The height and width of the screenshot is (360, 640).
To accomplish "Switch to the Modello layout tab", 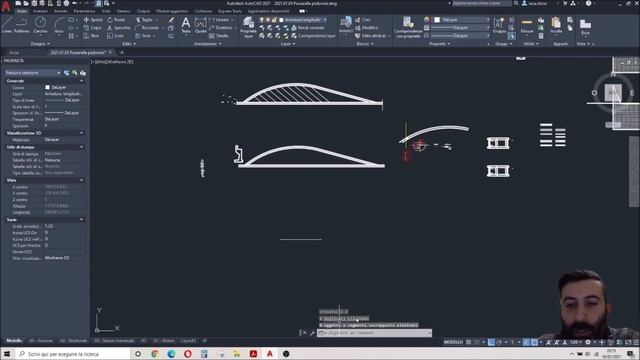I will [x=14, y=340].
